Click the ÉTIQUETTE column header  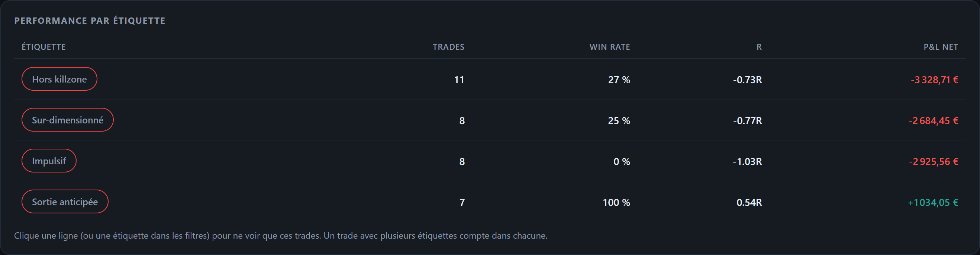pyautogui.click(x=44, y=47)
